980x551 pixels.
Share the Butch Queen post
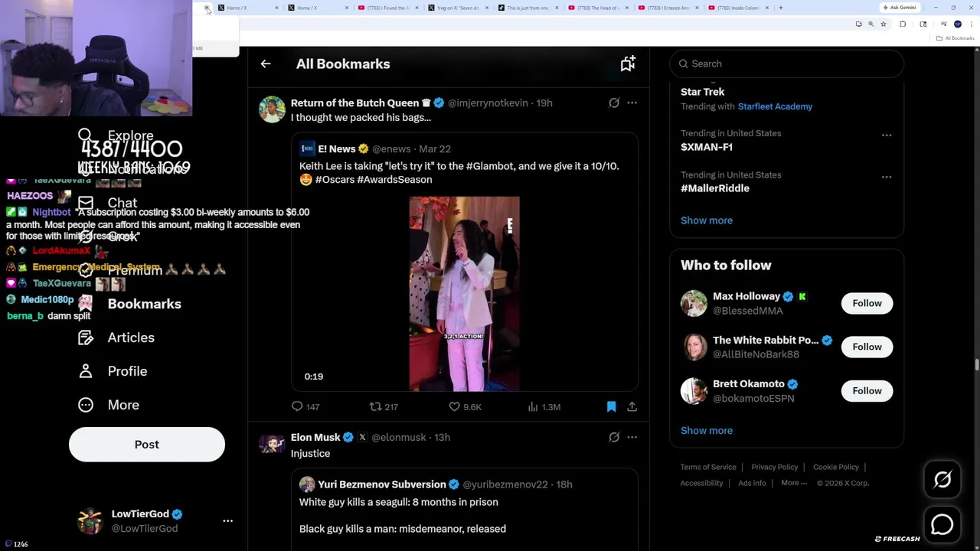tap(632, 407)
